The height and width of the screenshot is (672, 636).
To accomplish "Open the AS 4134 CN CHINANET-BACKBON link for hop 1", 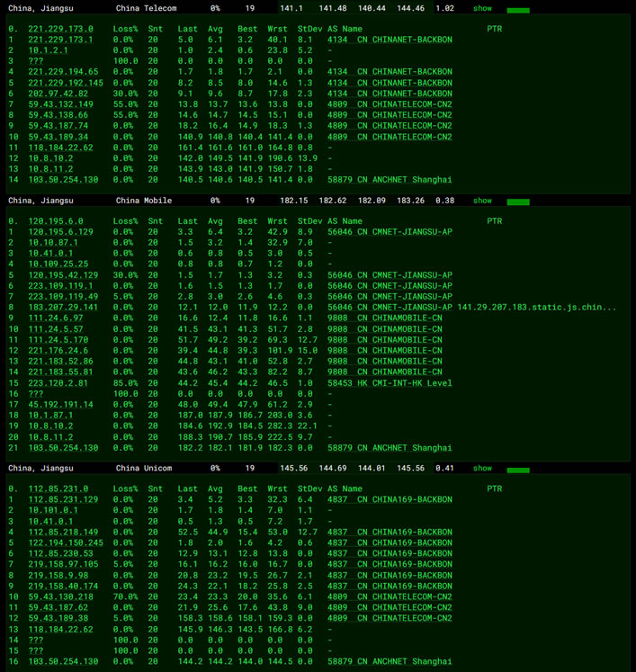I will [x=390, y=40].
